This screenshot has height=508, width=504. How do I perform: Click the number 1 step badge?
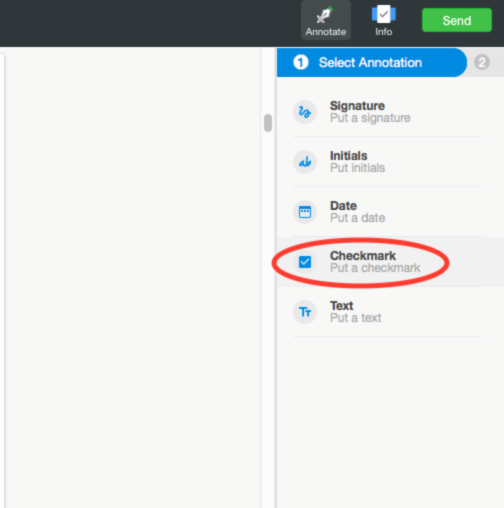[301, 62]
